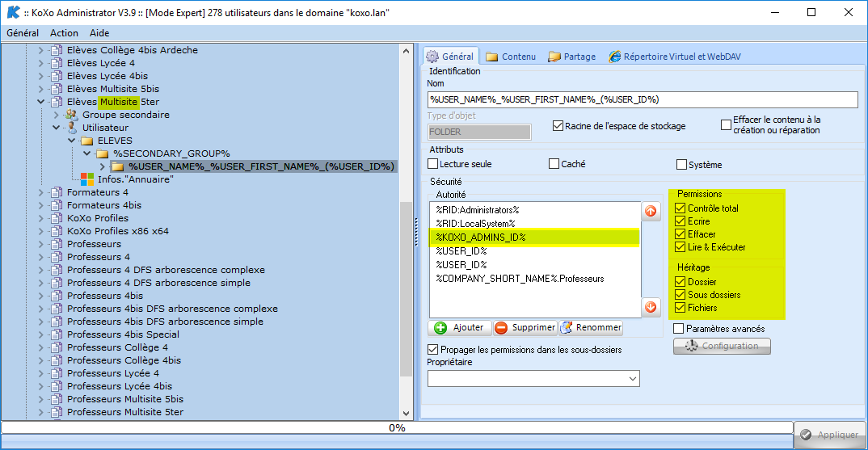Click the Appliquer button
The image size is (868, 450).
tap(829, 435)
